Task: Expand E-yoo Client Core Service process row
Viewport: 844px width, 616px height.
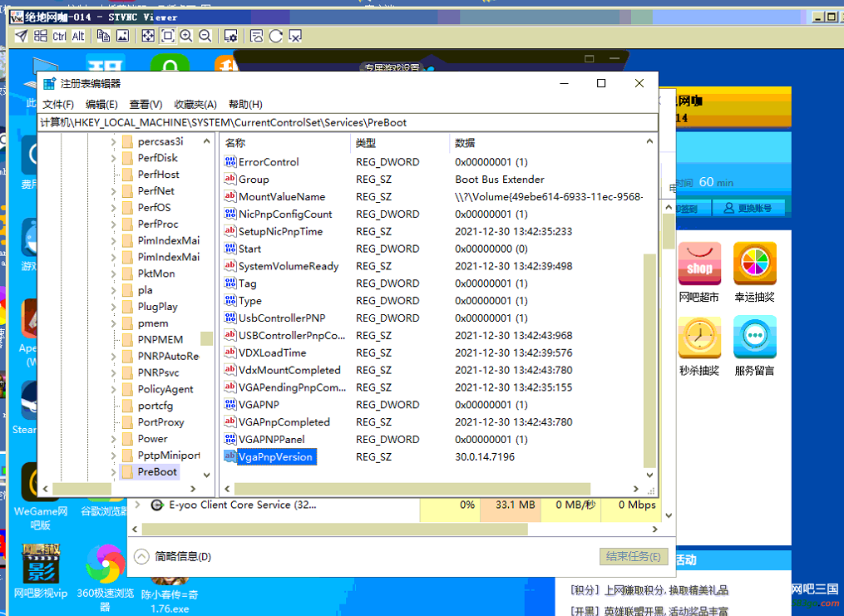Action: click(138, 505)
